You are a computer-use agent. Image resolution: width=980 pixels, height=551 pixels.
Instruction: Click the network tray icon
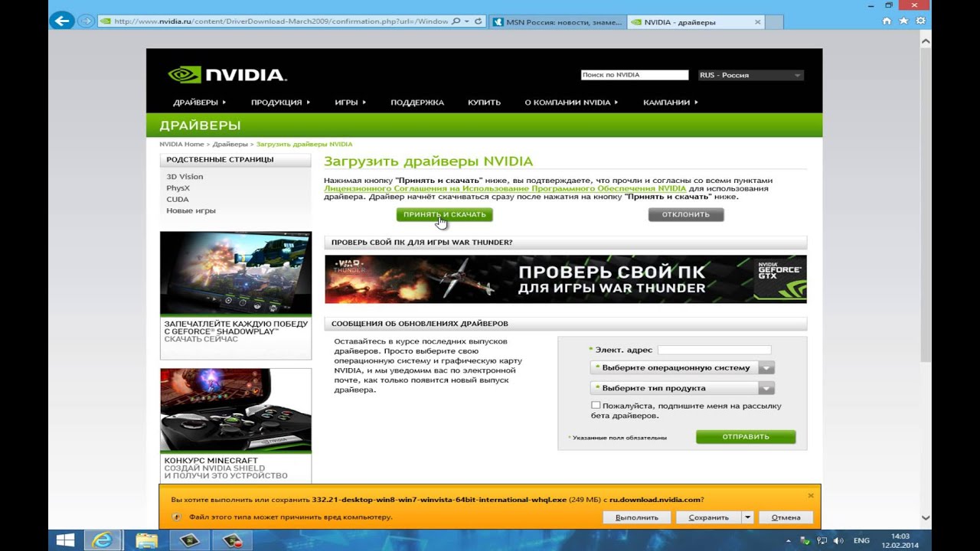click(822, 540)
